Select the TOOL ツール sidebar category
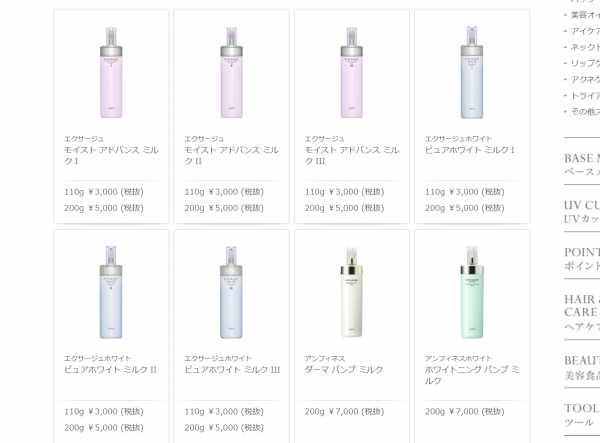This screenshot has height=443, width=600. tap(582, 415)
